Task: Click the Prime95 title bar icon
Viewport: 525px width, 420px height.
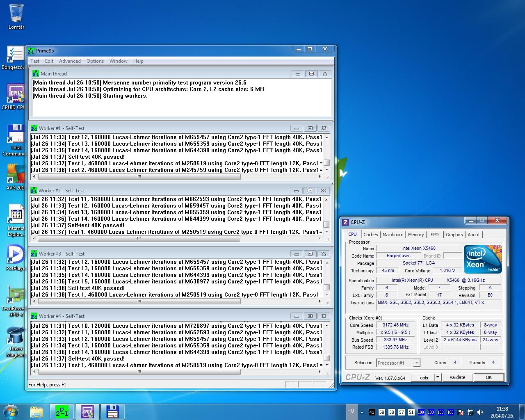Action: pos(31,51)
